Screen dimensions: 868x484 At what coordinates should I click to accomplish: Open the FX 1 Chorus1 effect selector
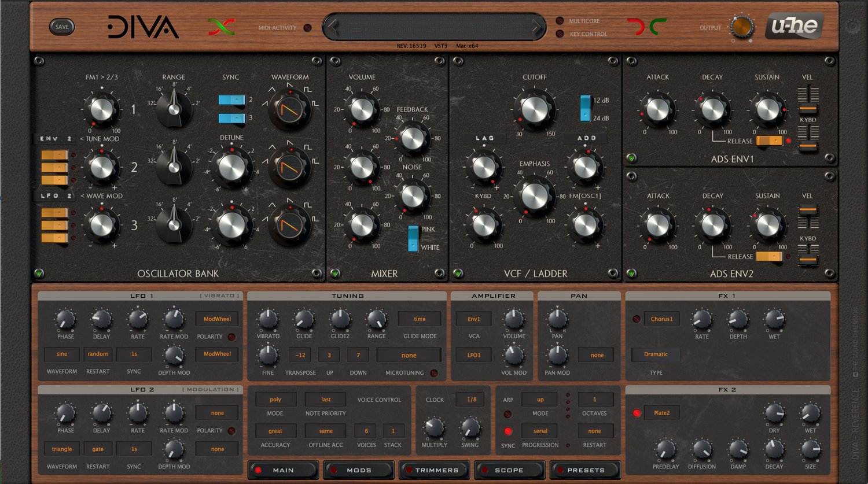(661, 319)
